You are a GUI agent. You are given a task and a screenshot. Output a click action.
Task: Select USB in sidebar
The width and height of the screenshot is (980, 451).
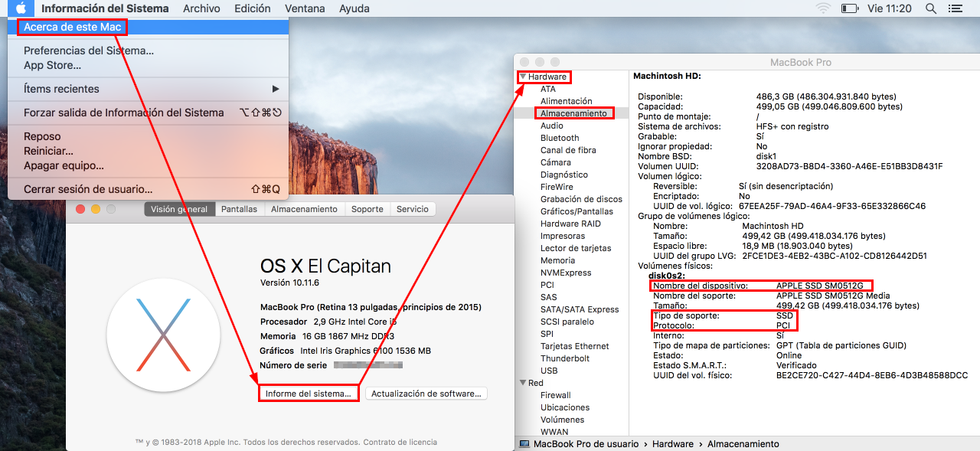click(549, 371)
